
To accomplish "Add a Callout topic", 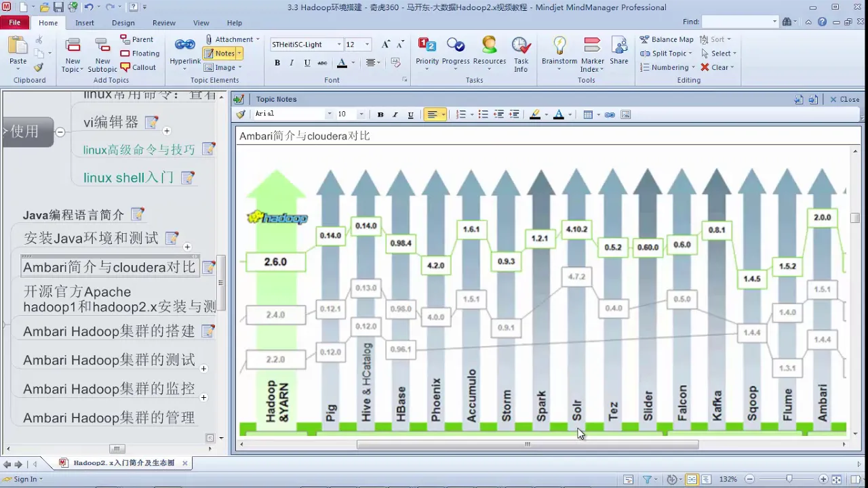I will click(138, 67).
